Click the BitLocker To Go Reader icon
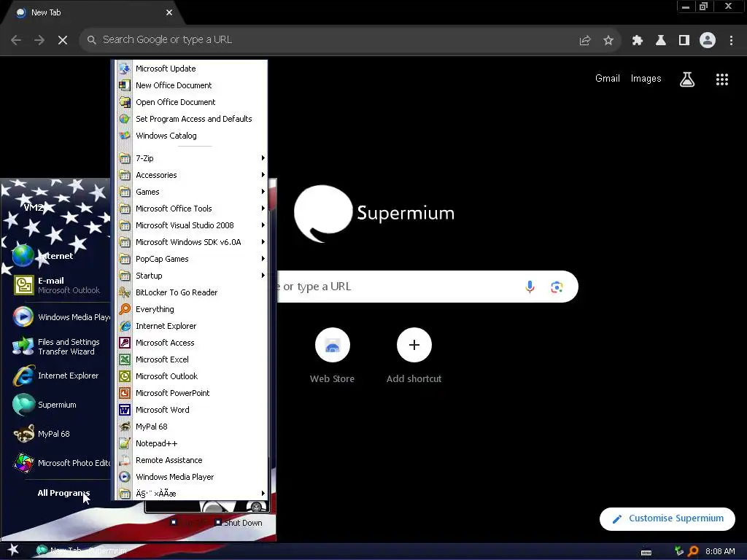The image size is (747, 560). coord(125,292)
